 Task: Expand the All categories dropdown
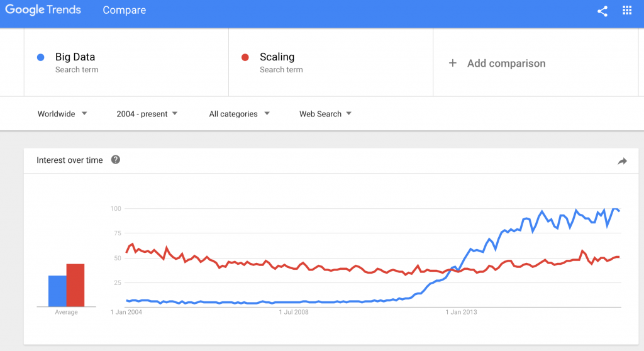[239, 114]
